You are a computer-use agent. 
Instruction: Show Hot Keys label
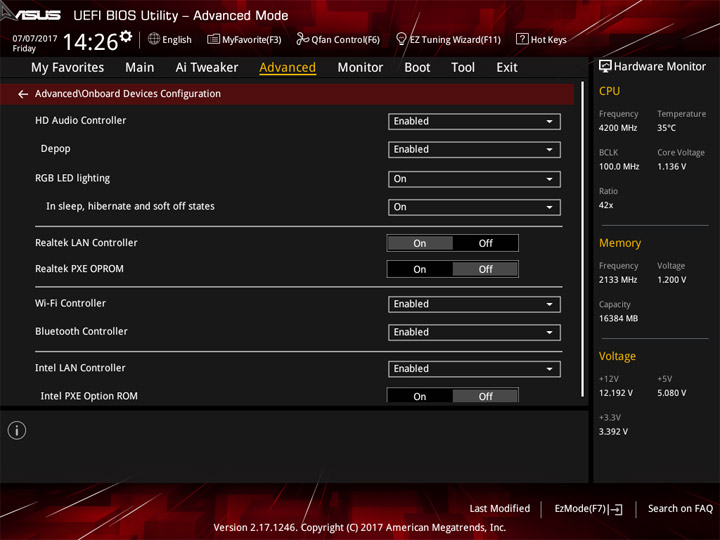(x=548, y=39)
